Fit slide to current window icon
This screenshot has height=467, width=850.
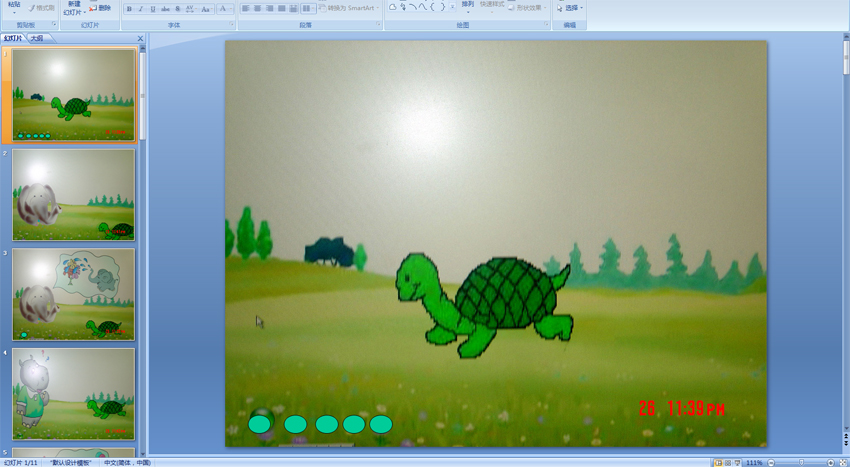pos(842,463)
